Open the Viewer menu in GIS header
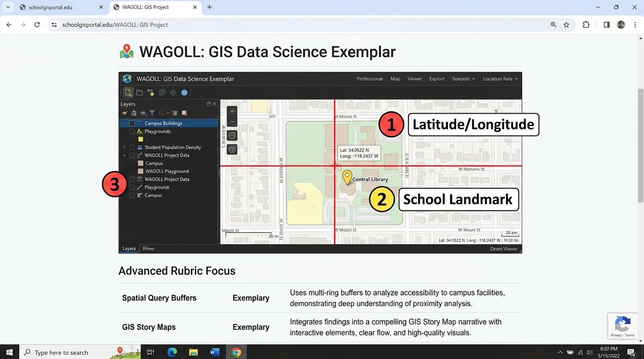The width and height of the screenshot is (644, 359). pos(415,79)
